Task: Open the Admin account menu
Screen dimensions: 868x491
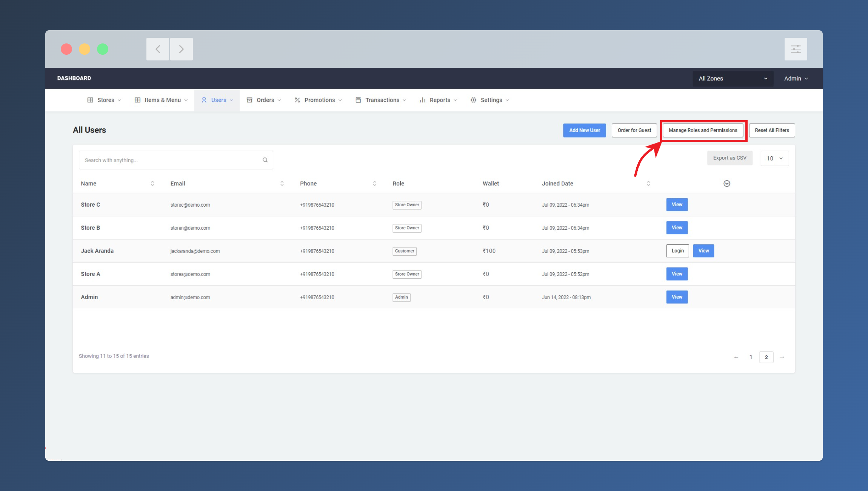Action: coord(796,79)
